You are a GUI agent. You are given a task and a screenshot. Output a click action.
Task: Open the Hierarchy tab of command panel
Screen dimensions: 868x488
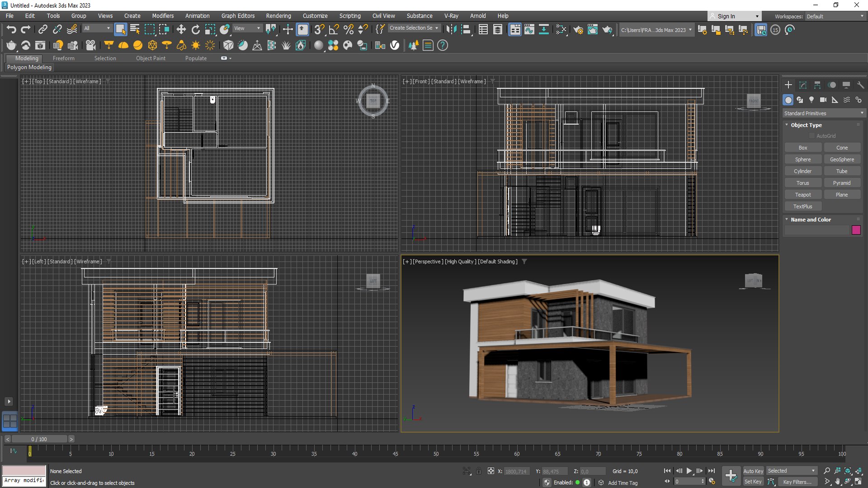coord(817,85)
